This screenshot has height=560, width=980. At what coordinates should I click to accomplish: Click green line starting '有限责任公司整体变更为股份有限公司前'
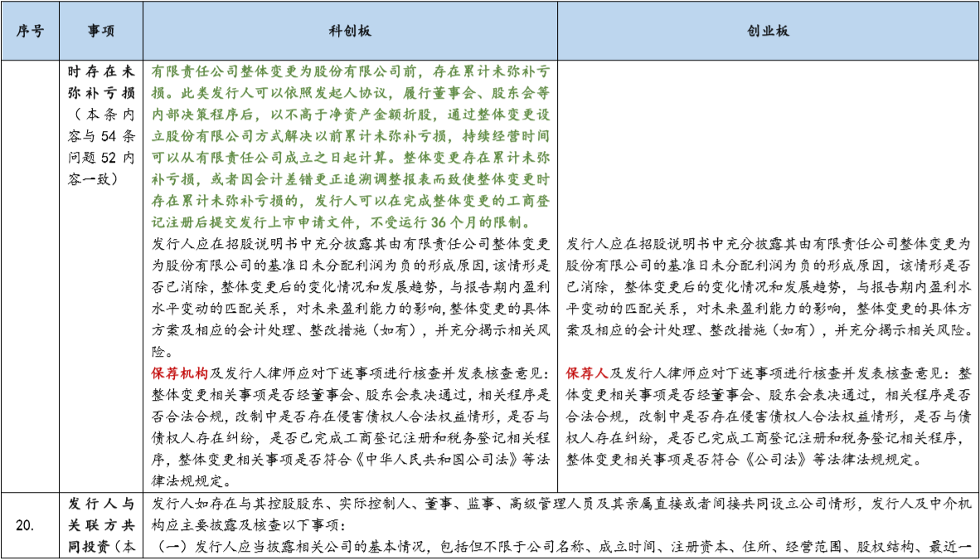(x=350, y=71)
